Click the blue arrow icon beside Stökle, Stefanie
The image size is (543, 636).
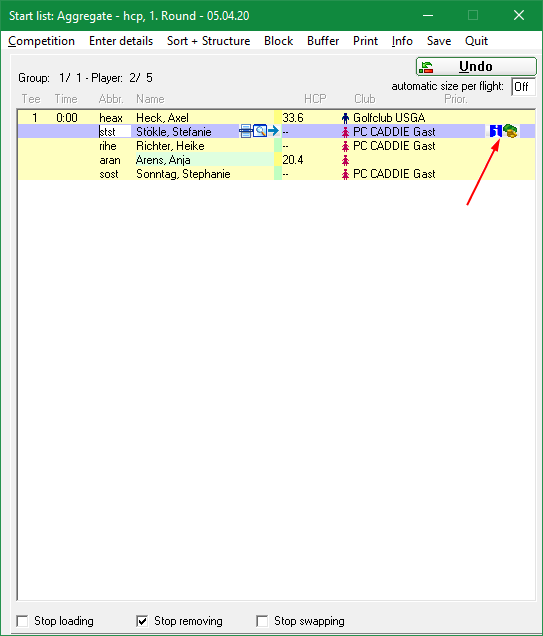pos(273,131)
